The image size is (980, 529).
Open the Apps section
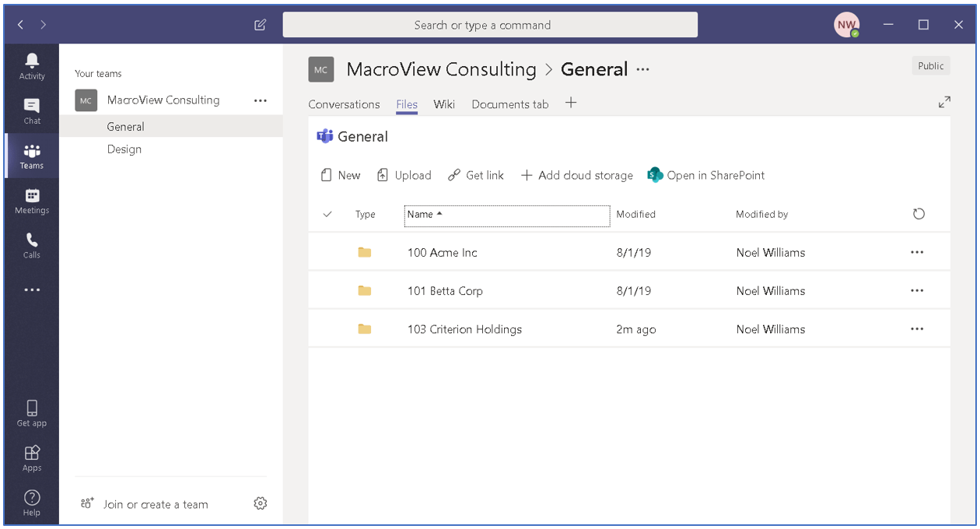pos(31,458)
